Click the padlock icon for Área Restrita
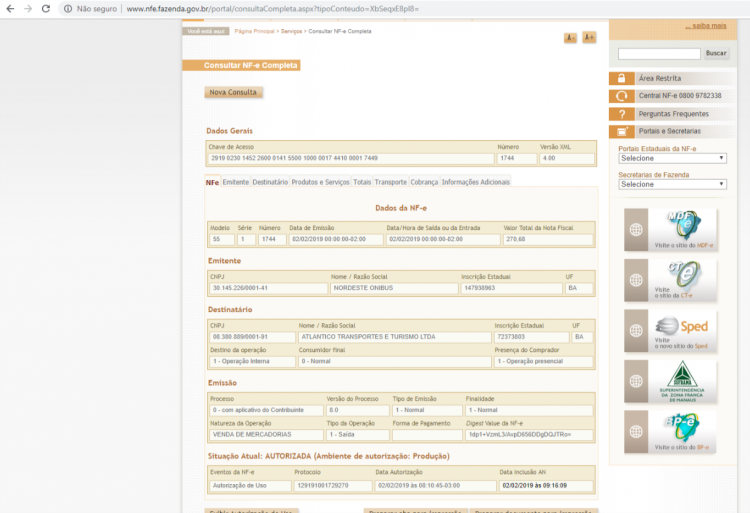The width and height of the screenshot is (750, 513). tap(621, 78)
